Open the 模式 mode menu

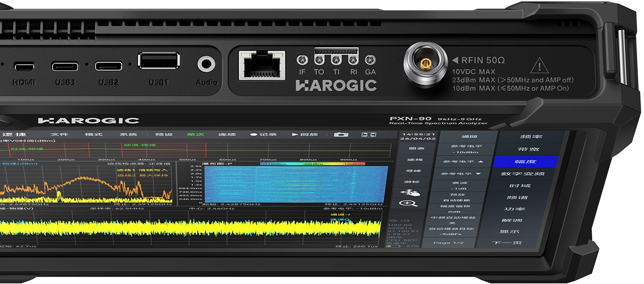pyautogui.click(x=94, y=135)
